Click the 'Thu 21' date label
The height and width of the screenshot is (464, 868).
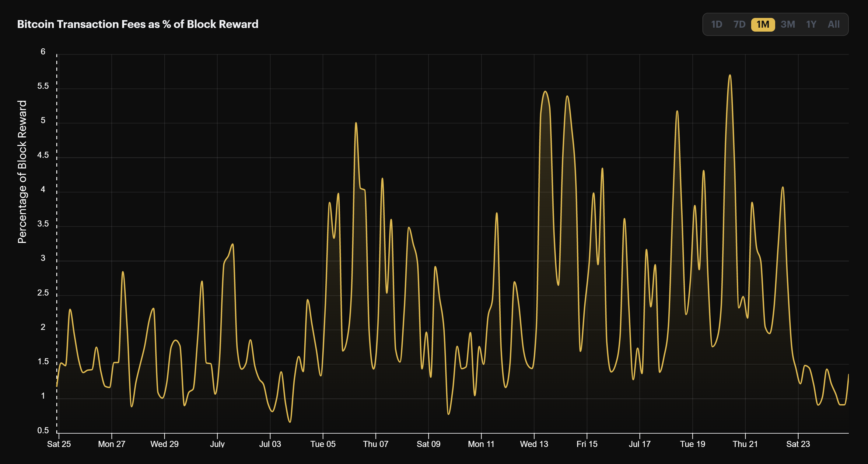tap(745, 444)
